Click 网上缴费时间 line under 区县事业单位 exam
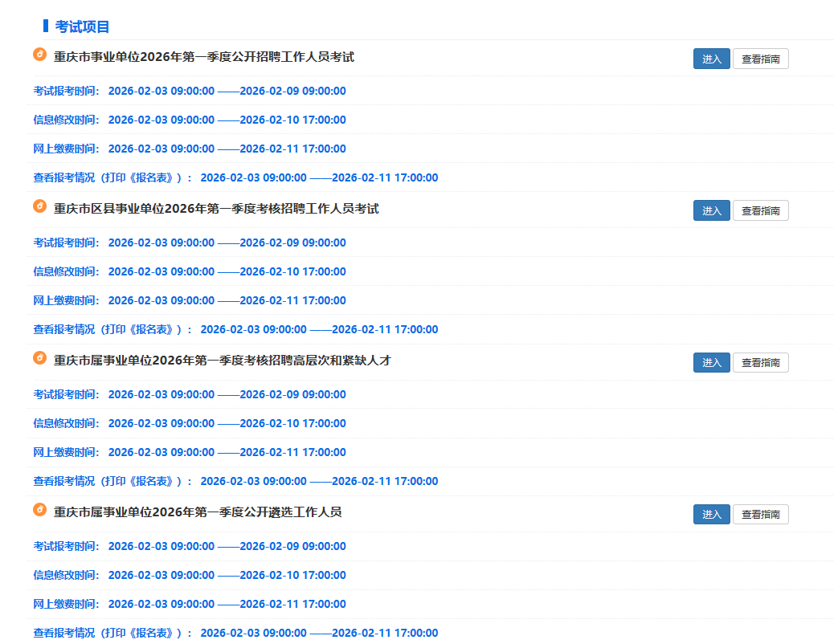The width and height of the screenshot is (834, 644). point(190,300)
